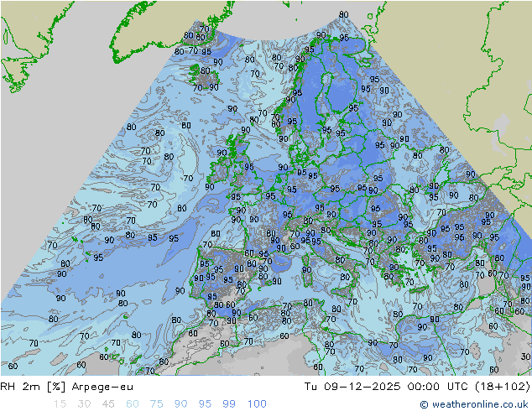Click the legend value 100

tap(257, 404)
